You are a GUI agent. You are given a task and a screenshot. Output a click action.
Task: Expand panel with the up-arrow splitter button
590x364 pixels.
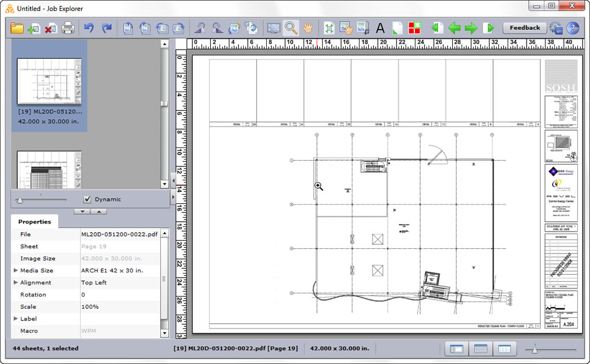[99, 212]
